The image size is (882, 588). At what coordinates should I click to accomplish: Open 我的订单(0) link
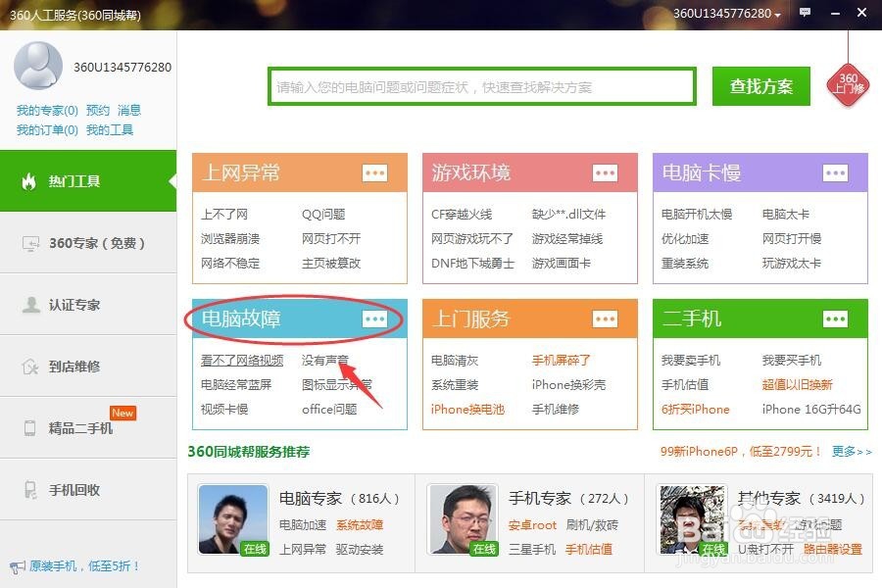coord(47,130)
